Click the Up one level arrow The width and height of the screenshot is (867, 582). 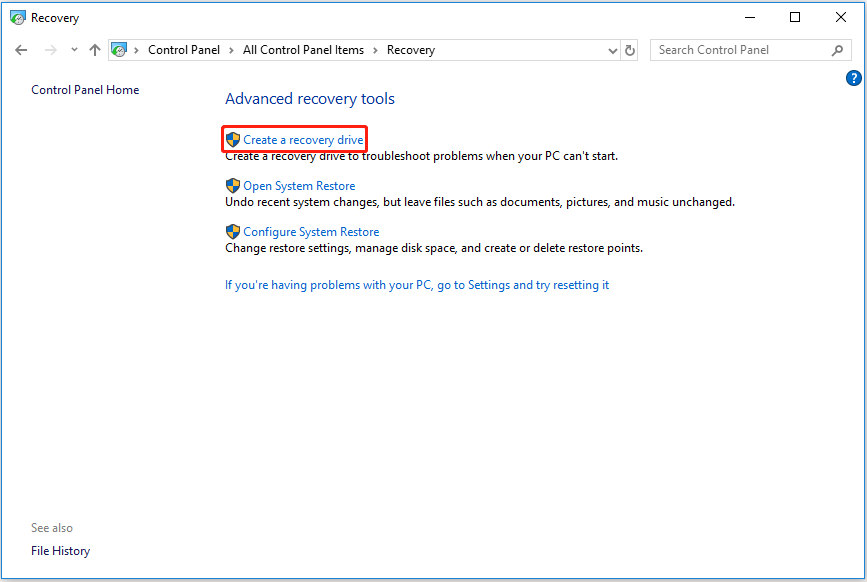point(95,49)
